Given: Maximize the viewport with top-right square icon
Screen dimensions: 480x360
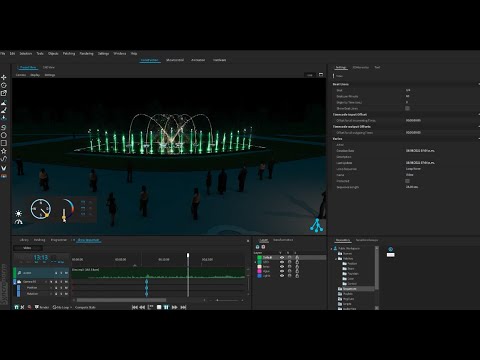Looking at the screenshot, I should [321, 75].
